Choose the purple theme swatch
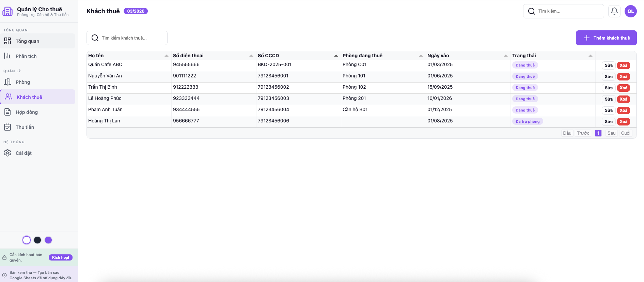The height and width of the screenshot is (282, 644). [48, 240]
